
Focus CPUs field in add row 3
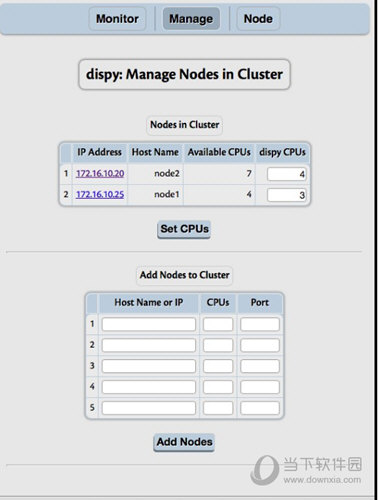click(x=218, y=366)
